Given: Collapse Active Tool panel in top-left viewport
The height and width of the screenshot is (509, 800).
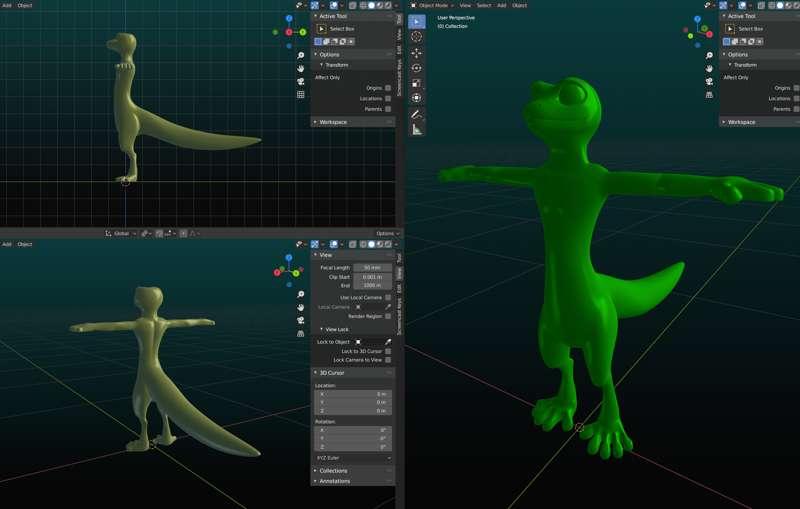Looking at the screenshot, I should (352, 16).
